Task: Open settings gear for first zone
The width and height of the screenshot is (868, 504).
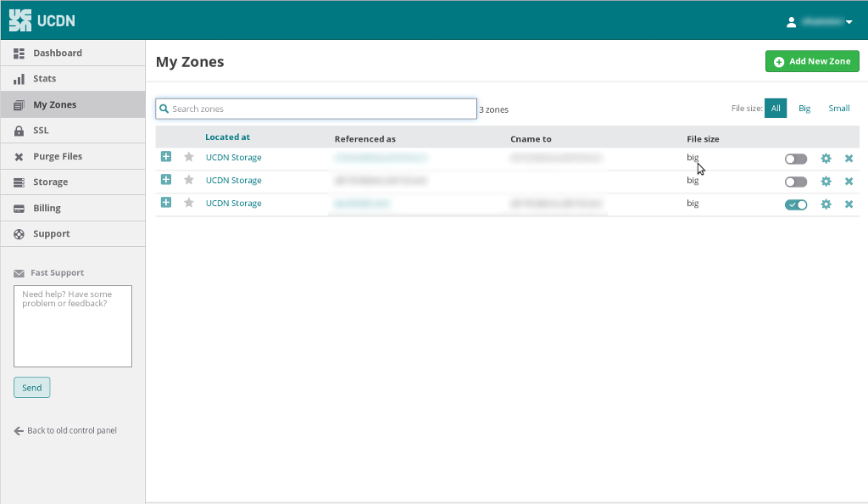Action: [826, 159]
